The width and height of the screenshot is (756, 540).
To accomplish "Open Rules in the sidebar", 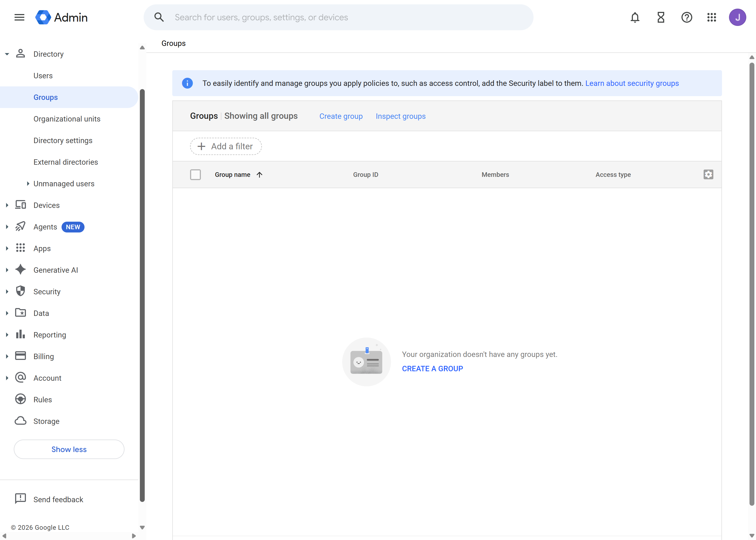I will (43, 399).
